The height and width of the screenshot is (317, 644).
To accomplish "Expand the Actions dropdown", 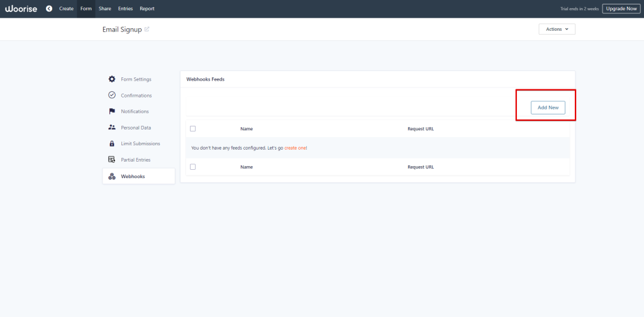I will 557,29.
